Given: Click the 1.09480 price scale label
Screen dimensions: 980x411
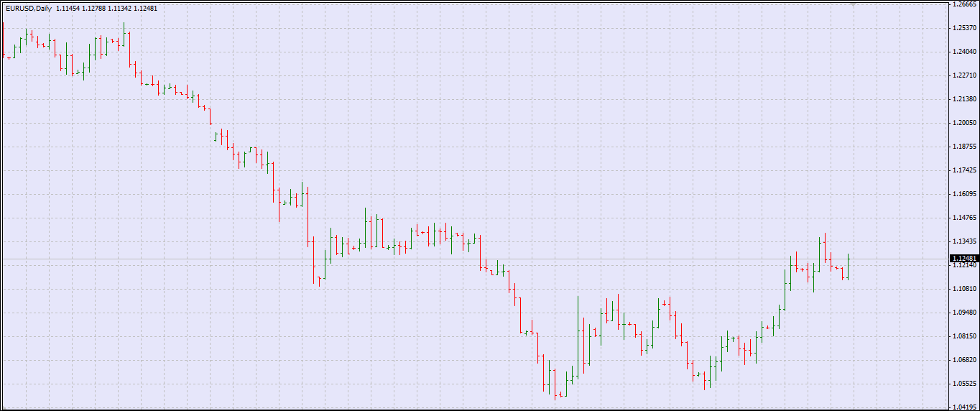Looking at the screenshot, I should point(963,313).
